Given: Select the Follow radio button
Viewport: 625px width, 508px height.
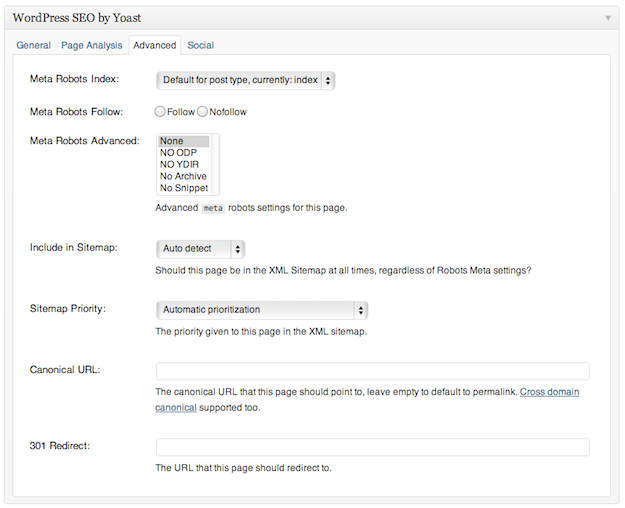Looking at the screenshot, I should pos(160,112).
